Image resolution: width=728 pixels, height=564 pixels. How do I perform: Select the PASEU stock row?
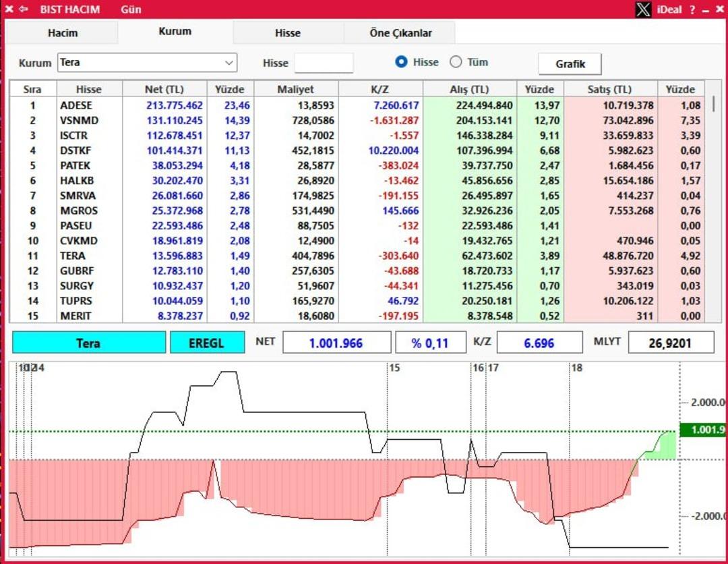tap(357, 225)
